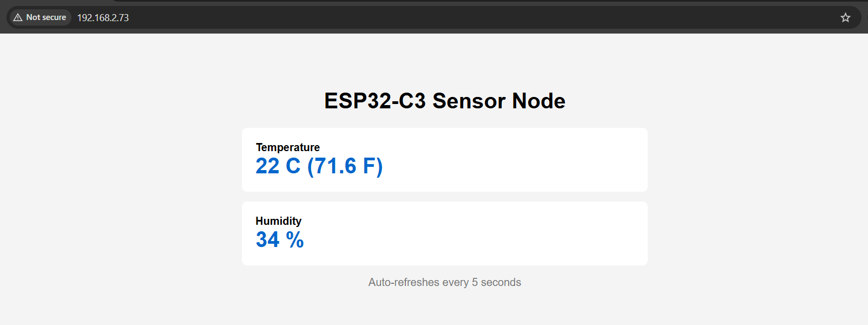
Task: Click the ESP32-C3 word in the heading
Action: (374, 101)
